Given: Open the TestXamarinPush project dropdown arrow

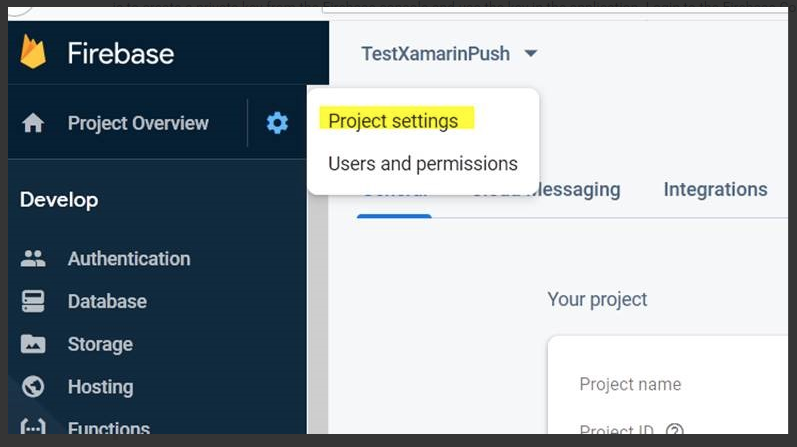Looking at the screenshot, I should pyautogui.click(x=531, y=53).
